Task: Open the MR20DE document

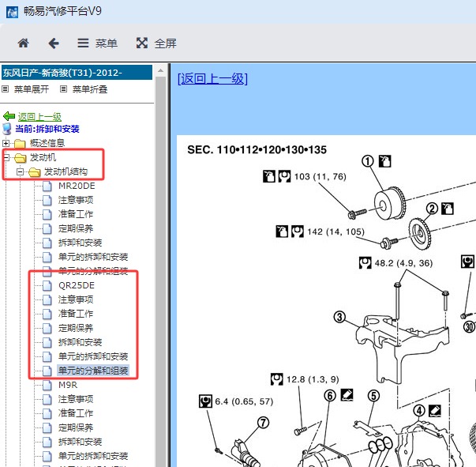Action: coord(77,186)
